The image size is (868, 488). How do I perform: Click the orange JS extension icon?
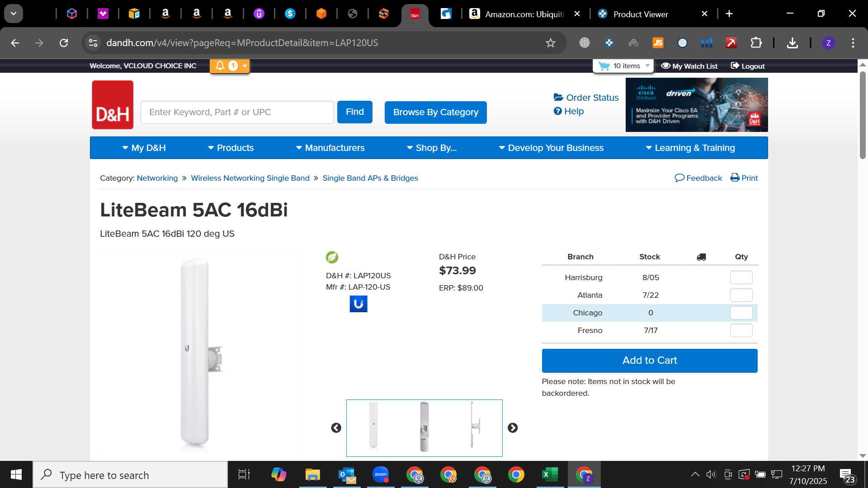tap(658, 43)
